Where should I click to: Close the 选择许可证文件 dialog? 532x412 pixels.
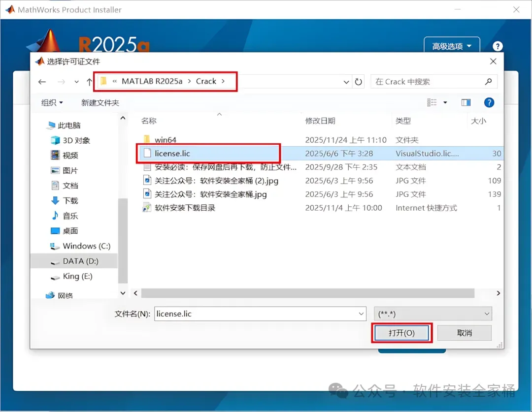tap(493, 62)
